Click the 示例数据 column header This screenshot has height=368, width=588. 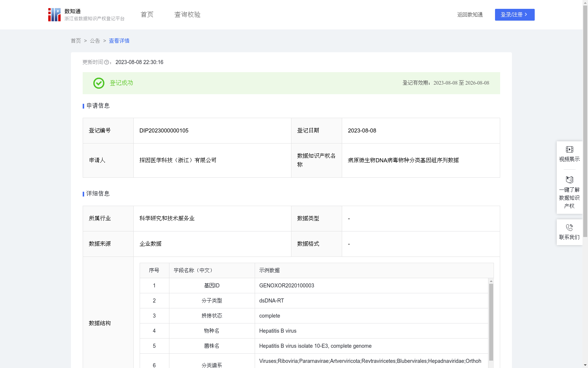coord(269,270)
